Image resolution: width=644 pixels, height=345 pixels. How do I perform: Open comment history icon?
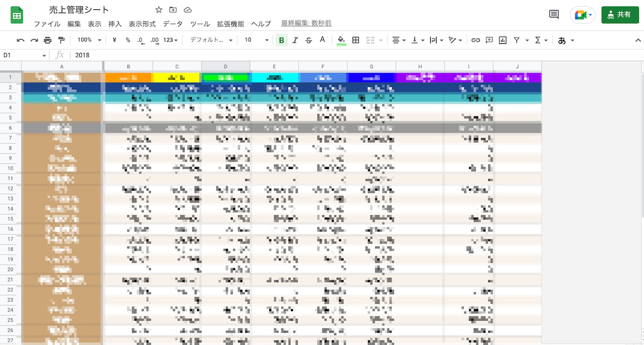pos(554,15)
